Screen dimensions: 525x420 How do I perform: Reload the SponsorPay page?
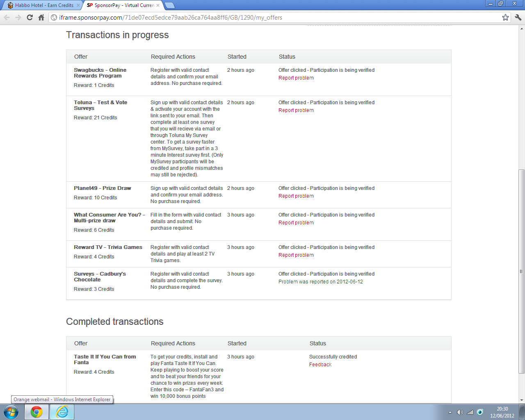pos(30,17)
